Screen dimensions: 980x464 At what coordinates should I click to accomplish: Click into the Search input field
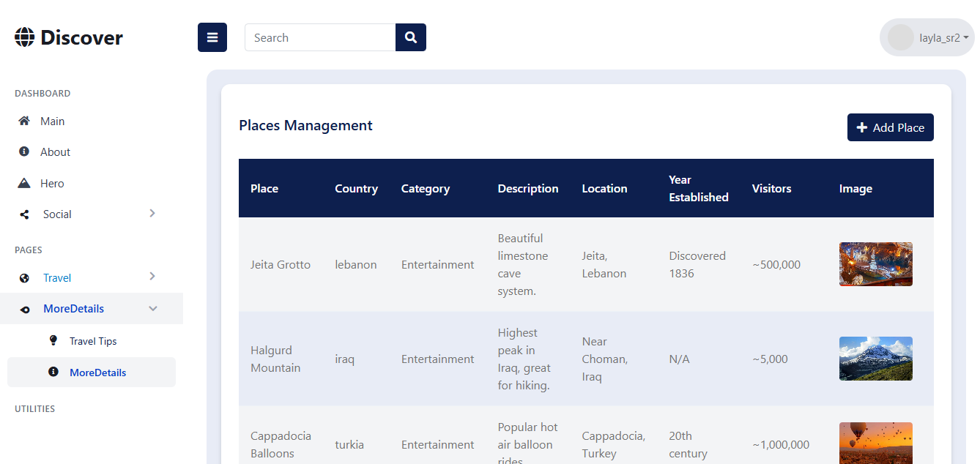point(320,37)
